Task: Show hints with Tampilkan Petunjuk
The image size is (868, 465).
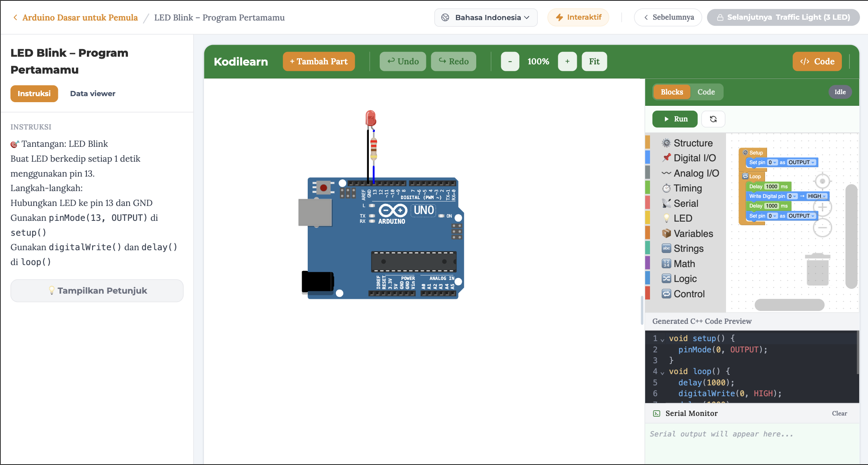Action: pyautogui.click(x=97, y=291)
